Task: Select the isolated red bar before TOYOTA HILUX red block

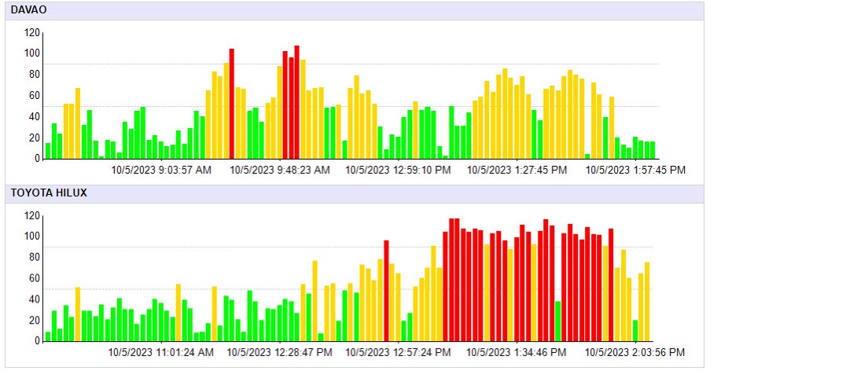Action: coord(386,291)
